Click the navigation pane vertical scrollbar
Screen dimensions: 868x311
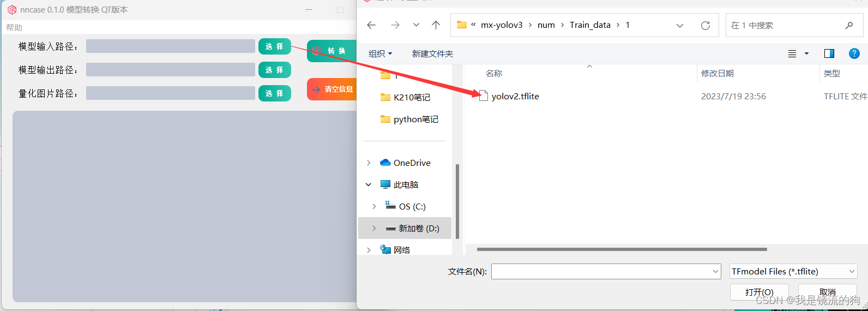pos(457,201)
